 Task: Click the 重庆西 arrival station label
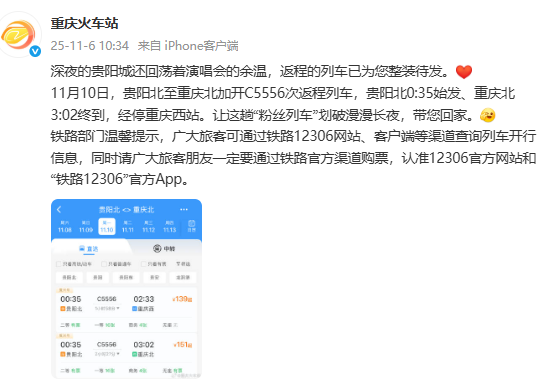(146, 309)
